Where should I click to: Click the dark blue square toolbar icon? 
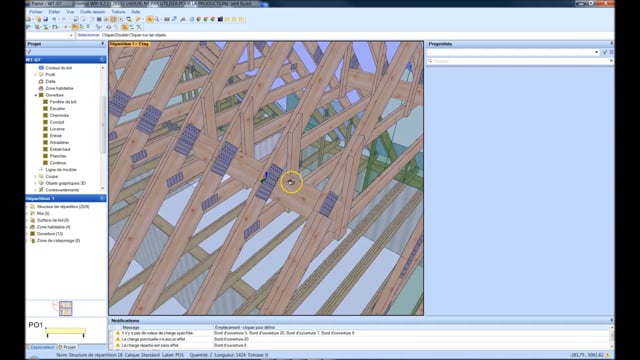point(220,19)
